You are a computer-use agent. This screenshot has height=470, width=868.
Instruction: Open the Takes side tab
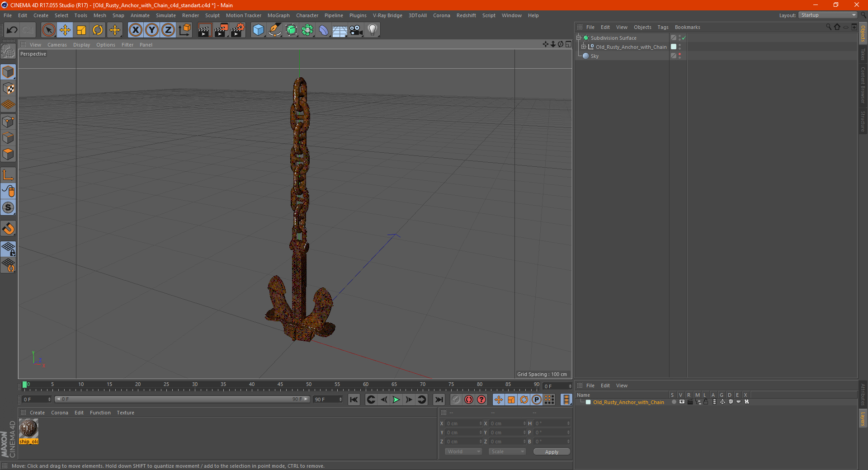coord(863,54)
